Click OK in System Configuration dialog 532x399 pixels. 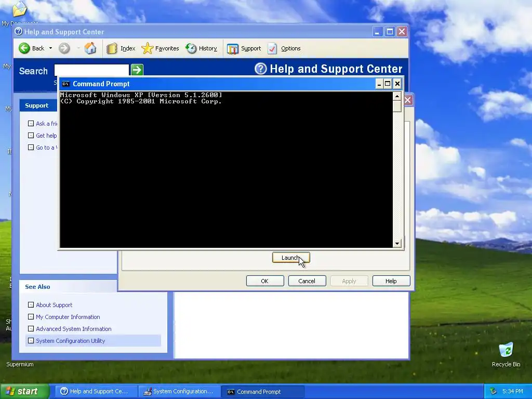264,281
